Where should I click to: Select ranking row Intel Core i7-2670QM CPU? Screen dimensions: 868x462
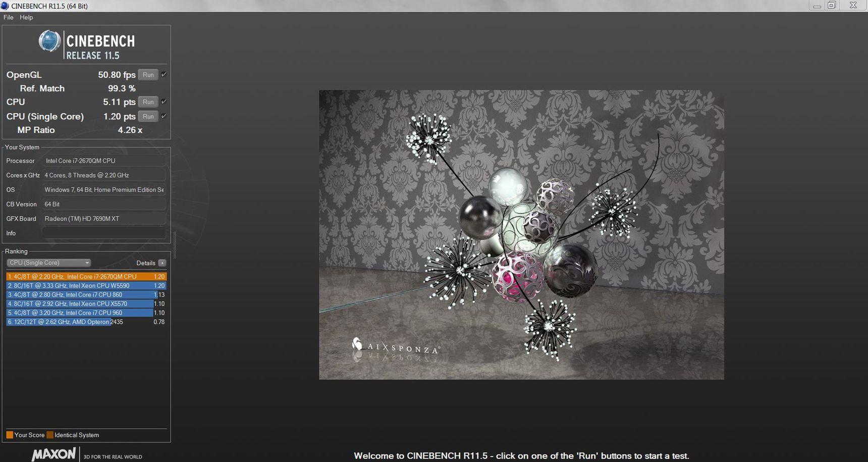coord(86,277)
